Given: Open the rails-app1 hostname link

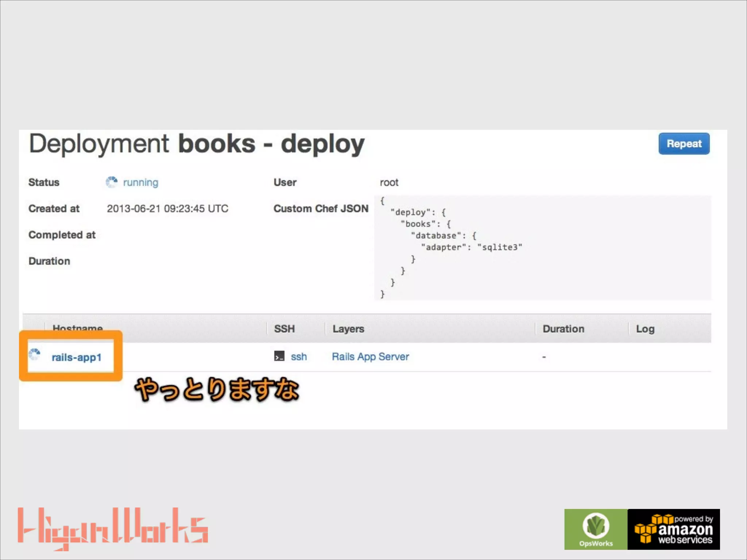Looking at the screenshot, I should coord(76,357).
